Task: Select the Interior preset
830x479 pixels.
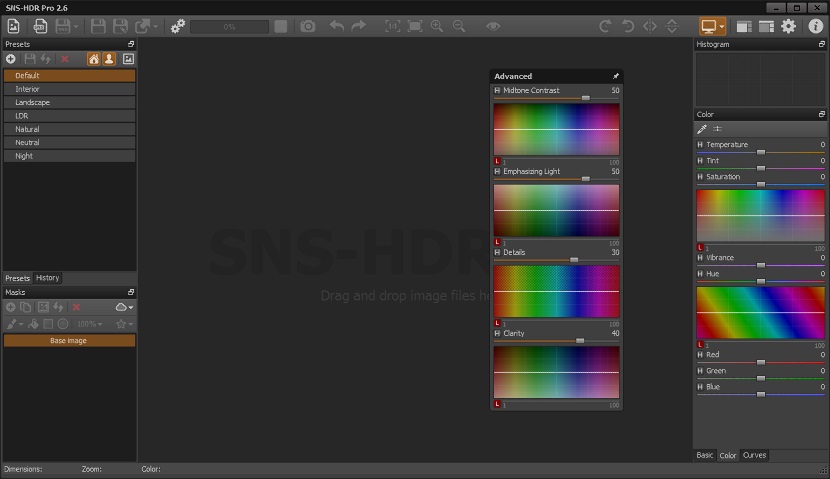Action: [69, 89]
